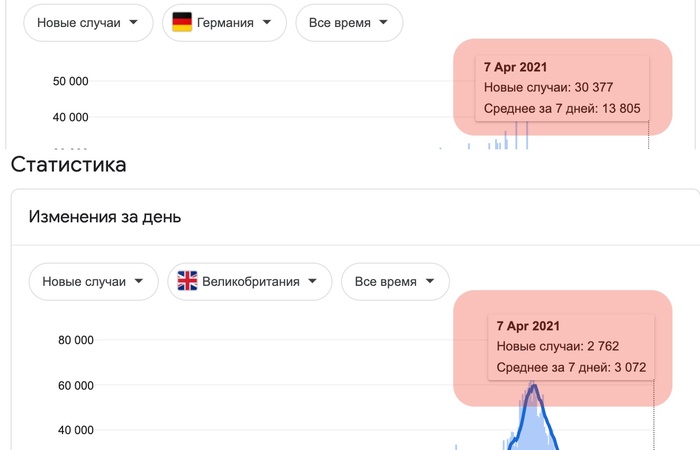
Task: Click the 60 000 axis label
Action: 75,385
